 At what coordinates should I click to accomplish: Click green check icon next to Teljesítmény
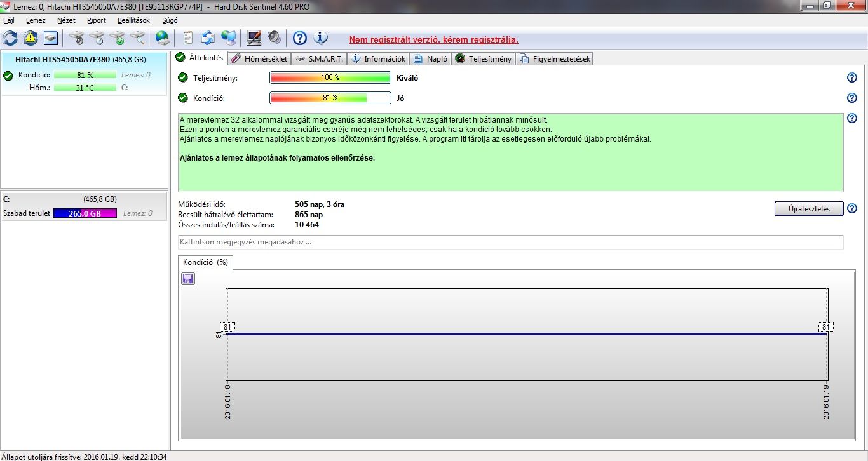click(x=183, y=77)
